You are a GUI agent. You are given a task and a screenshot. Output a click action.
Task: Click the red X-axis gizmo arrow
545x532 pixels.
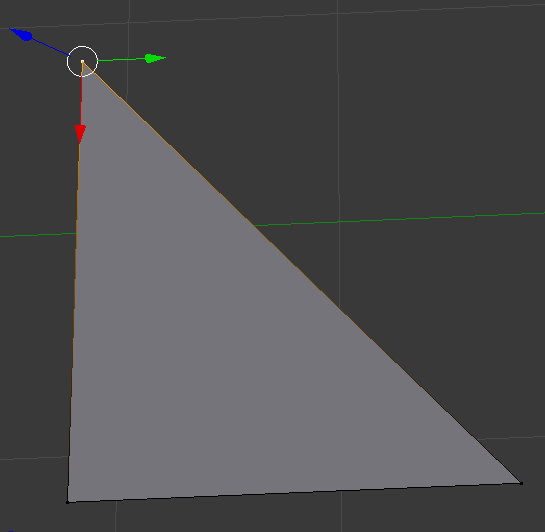pos(80,134)
